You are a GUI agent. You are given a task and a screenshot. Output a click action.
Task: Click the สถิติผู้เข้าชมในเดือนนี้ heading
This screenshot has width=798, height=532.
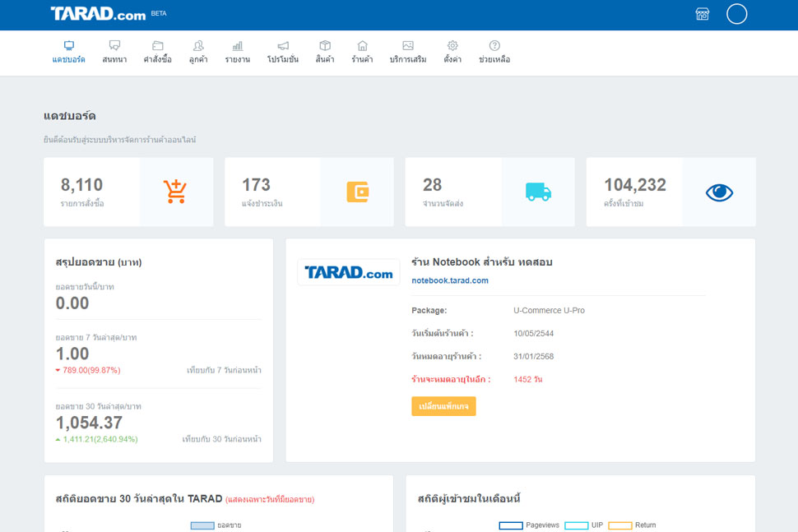[x=469, y=499]
